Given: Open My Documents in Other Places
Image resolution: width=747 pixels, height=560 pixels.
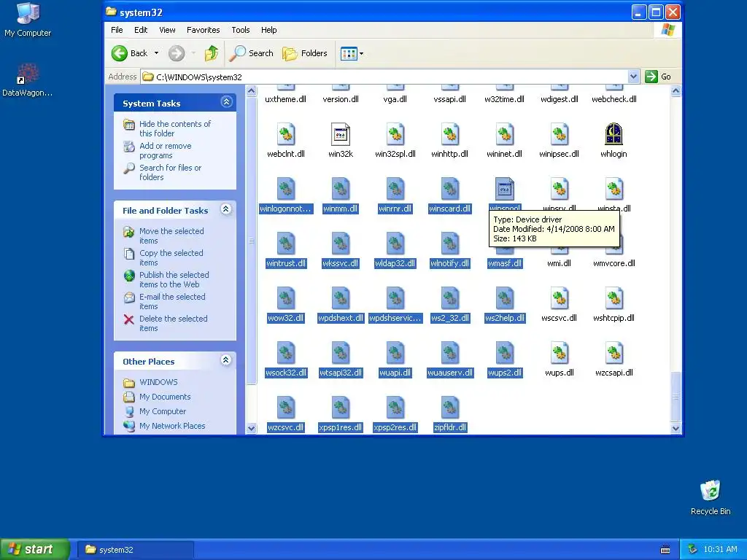Looking at the screenshot, I should pyautogui.click(x=165, y=397).
